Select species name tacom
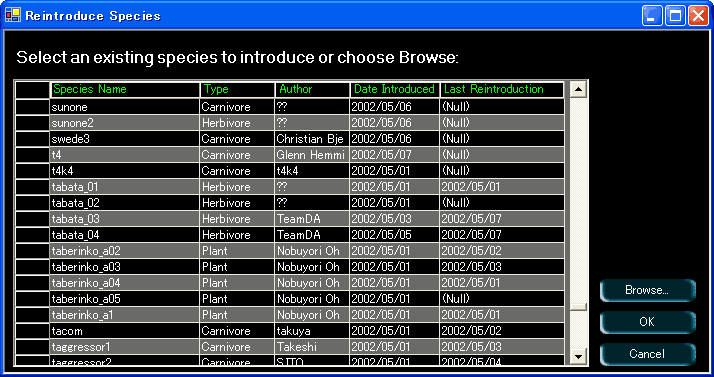This screenshot has height=377, width=714. pos(125,331)
